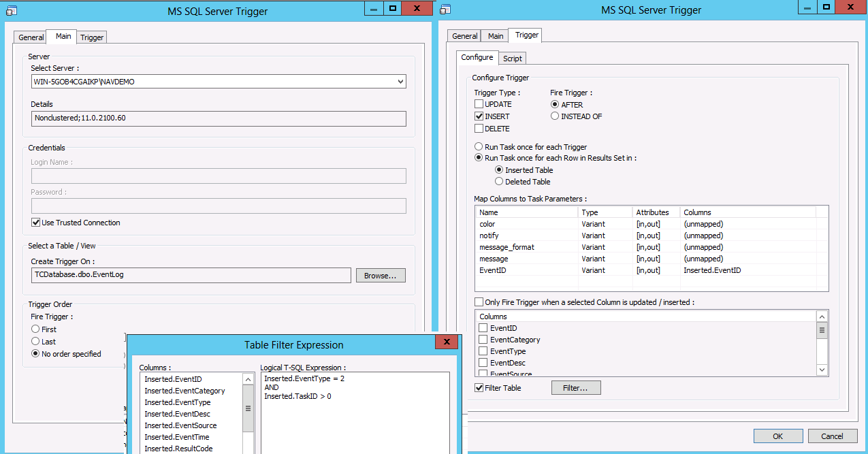Enable Only Fire Trigger when selected Column updated

(479, 302)
